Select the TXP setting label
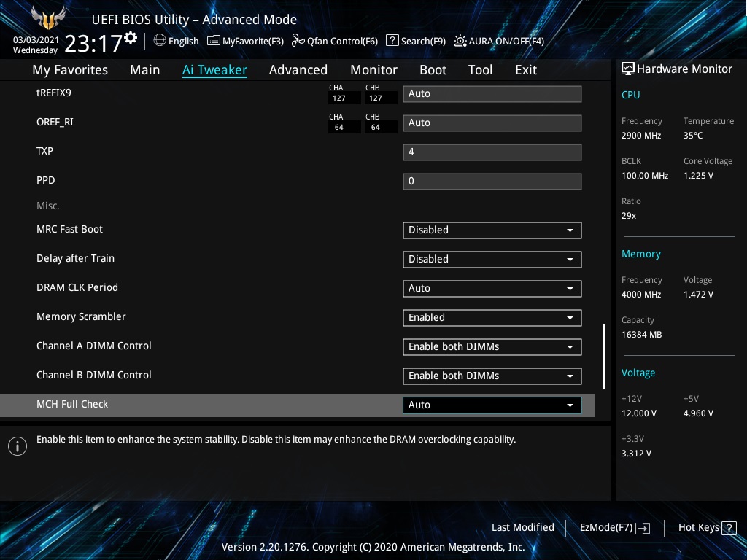This screenshot has height=560, width=747. pyautogui.click(x=44, y=151)
